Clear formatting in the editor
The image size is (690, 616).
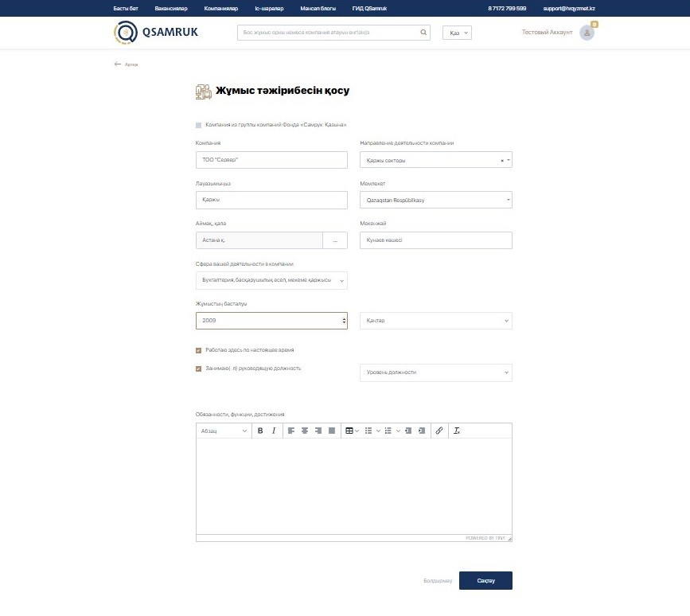(x=457, y=431)
